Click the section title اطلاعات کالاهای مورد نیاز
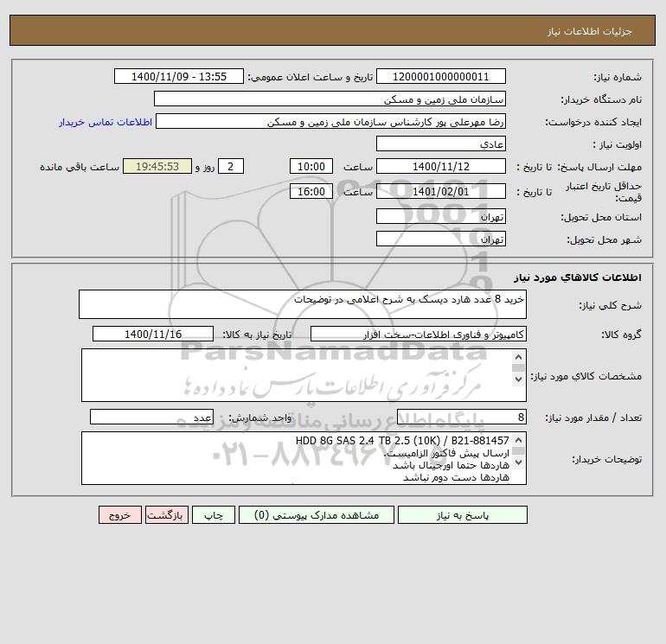This screenshot has width=666, height=644. pyautogui.click(x=578, y=277)
